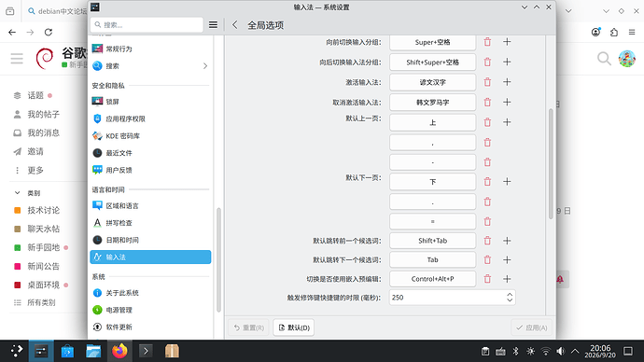644x362 pixels.
Task: Add a key for 默认下一页
Action: 507,181
